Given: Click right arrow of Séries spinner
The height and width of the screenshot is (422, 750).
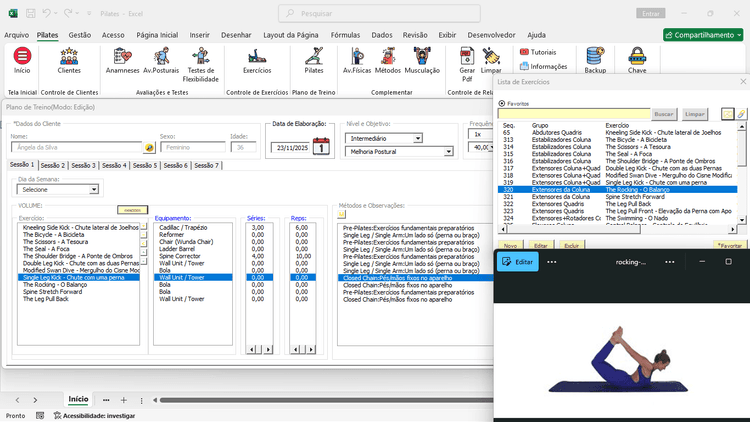Looking at the screenshot, I should (268, 350).
